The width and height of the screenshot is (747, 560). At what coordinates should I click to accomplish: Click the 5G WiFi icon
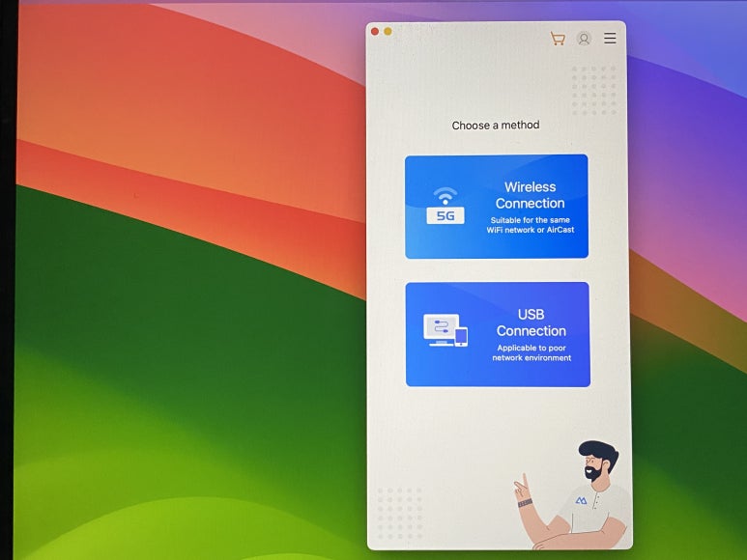pos(445,206)
